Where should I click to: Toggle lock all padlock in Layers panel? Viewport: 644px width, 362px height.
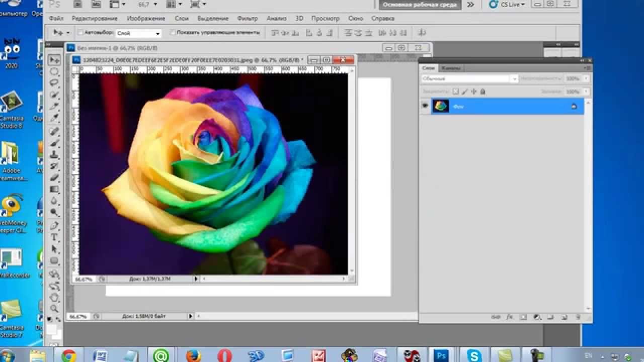(x=482, y=92)
